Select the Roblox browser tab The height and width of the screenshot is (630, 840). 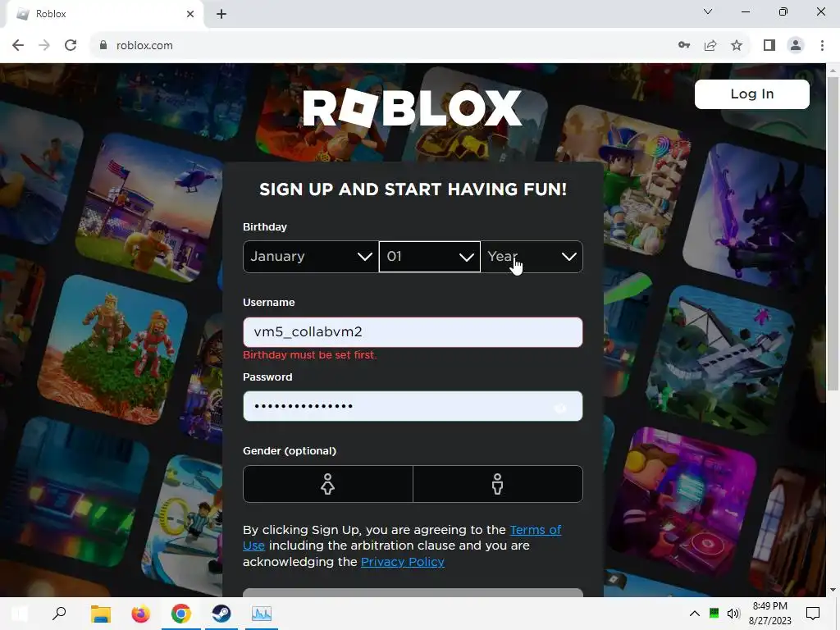coord(104,14)
